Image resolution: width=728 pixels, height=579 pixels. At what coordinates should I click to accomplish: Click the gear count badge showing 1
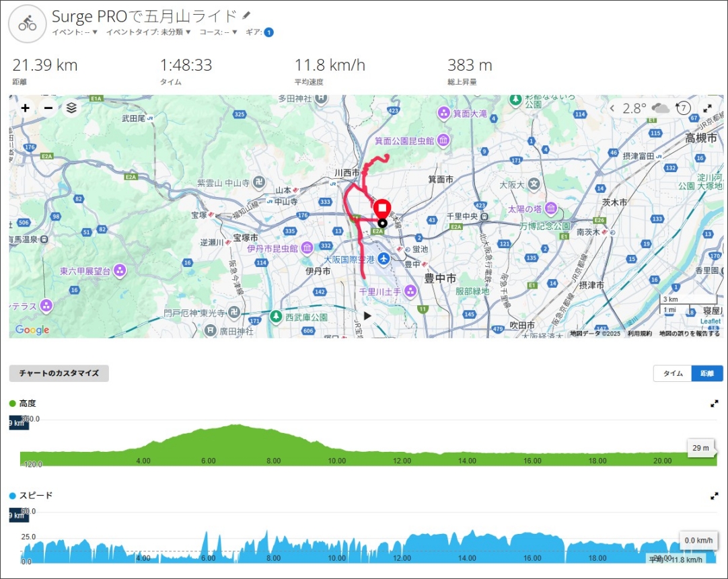click(269, 32)
